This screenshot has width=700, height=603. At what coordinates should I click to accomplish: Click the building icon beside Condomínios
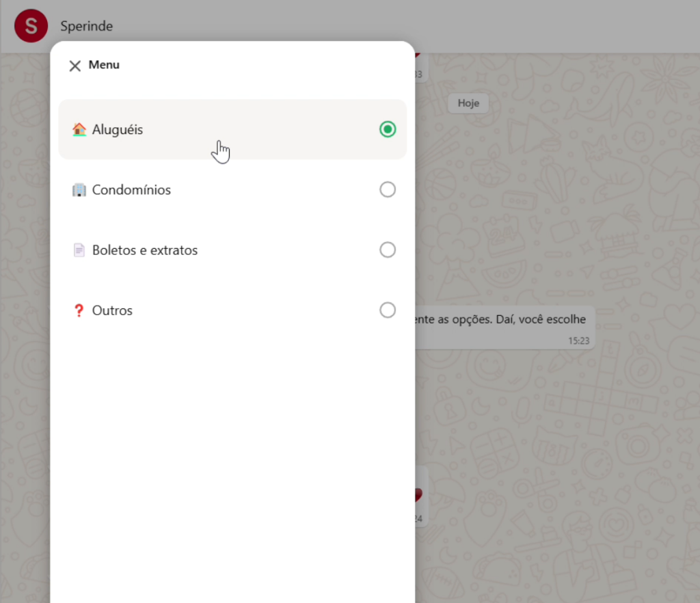point(79,189)
